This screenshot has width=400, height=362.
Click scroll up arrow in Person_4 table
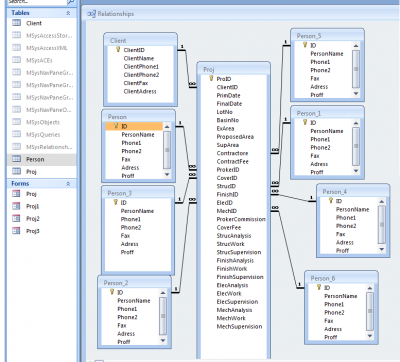pyautogui.click(x=382, y=202)
